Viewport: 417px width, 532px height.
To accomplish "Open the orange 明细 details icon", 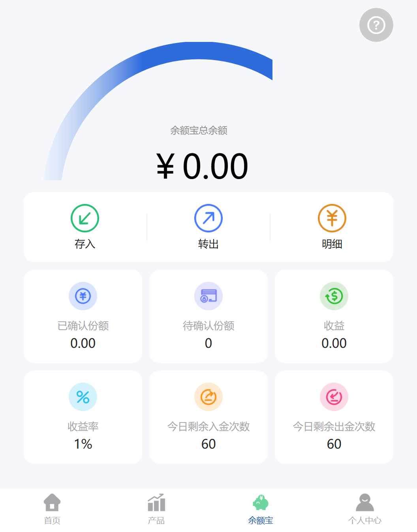I will [x=332, y=218].
